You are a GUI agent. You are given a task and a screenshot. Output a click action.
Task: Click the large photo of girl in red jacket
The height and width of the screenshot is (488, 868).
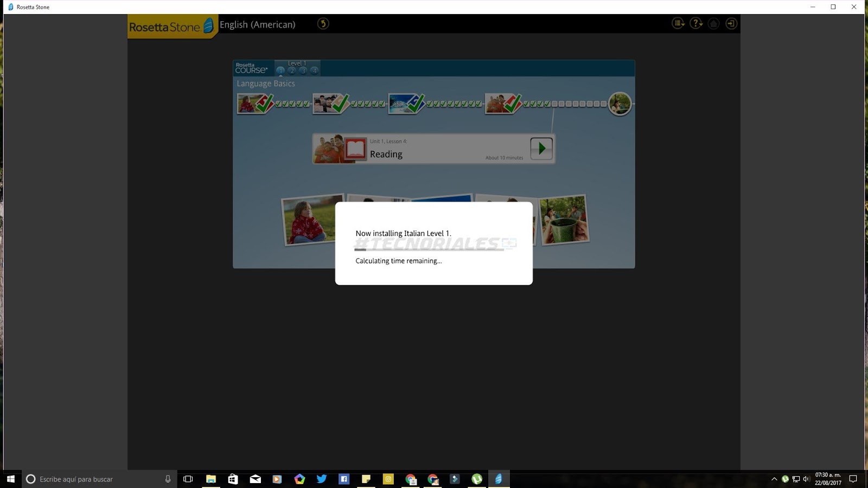pos(310,220)
